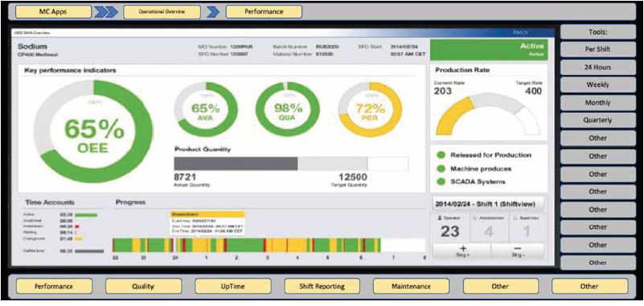Increase size with the plus Big+ button
Screen dimensions: 644x306
(x=461, y=250)
